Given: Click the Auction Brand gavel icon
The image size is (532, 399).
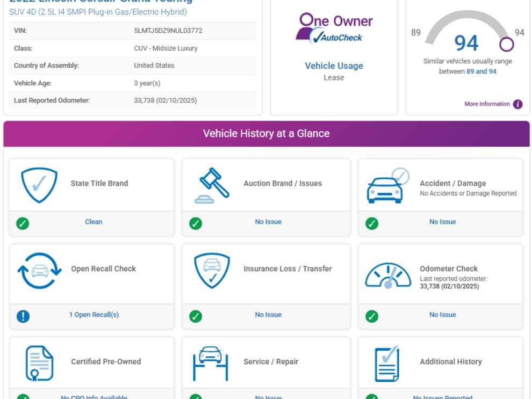Looking at the screenshot, I should coord(212,185).
